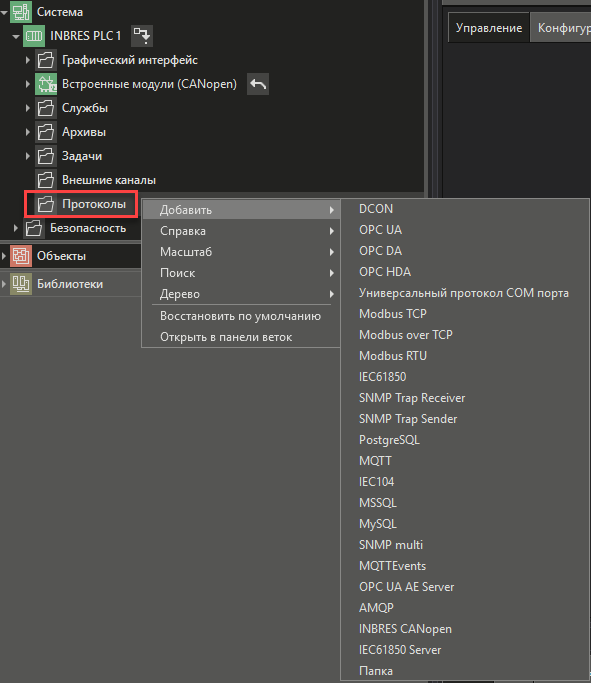Expand the Библиотеки section
591x683 pixels.
click(4, 284)
